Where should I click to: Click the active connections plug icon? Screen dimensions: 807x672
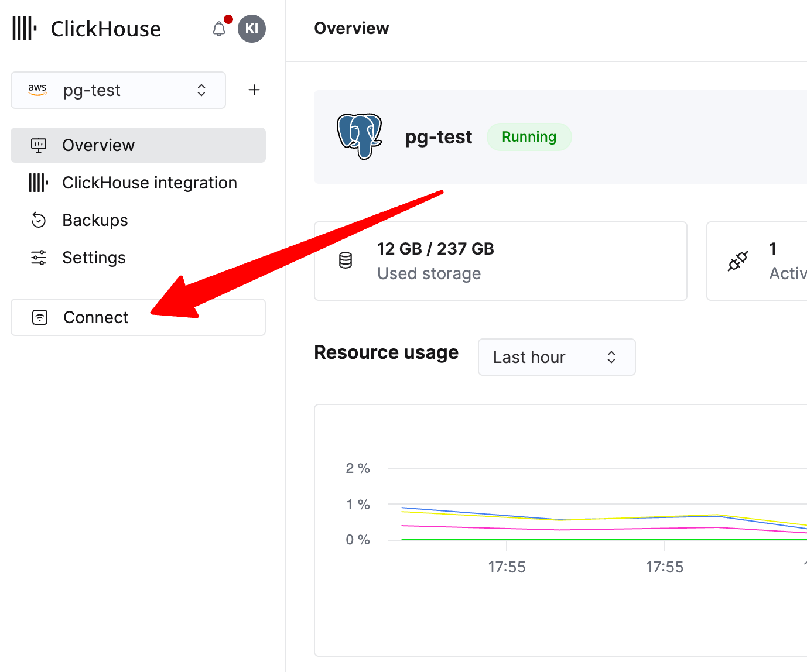tap(737, 261)
